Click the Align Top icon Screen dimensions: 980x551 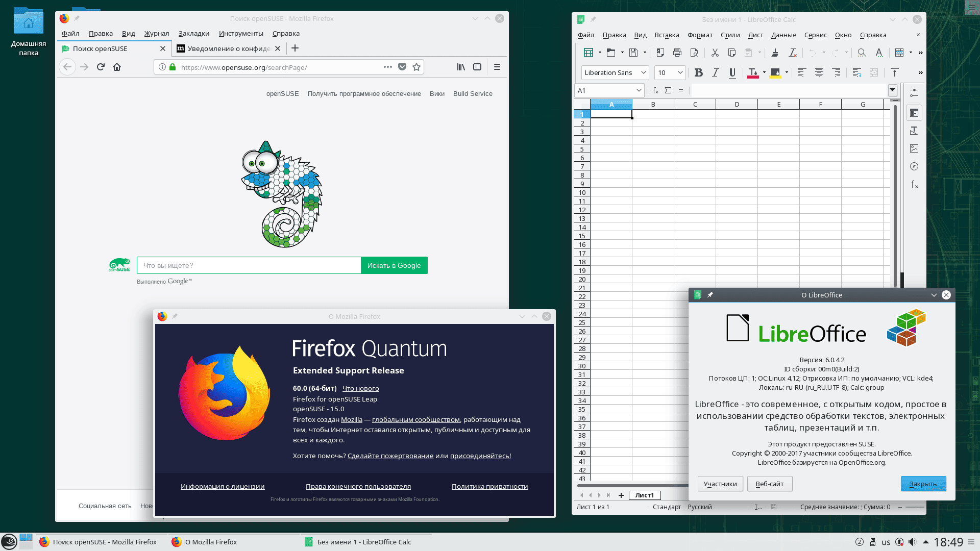pyautogui.click(x=895, y=72)
